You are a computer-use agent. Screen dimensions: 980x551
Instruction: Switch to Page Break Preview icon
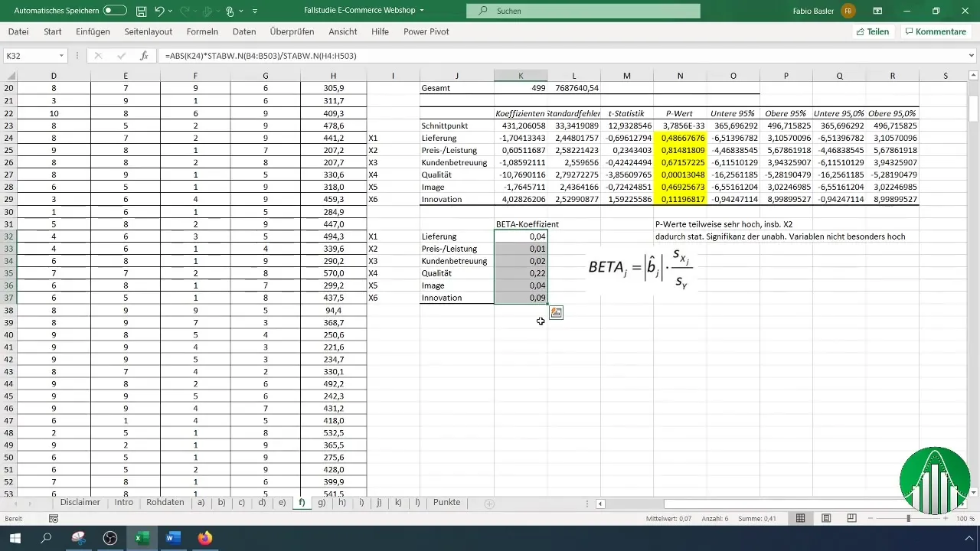pos(851,519)
